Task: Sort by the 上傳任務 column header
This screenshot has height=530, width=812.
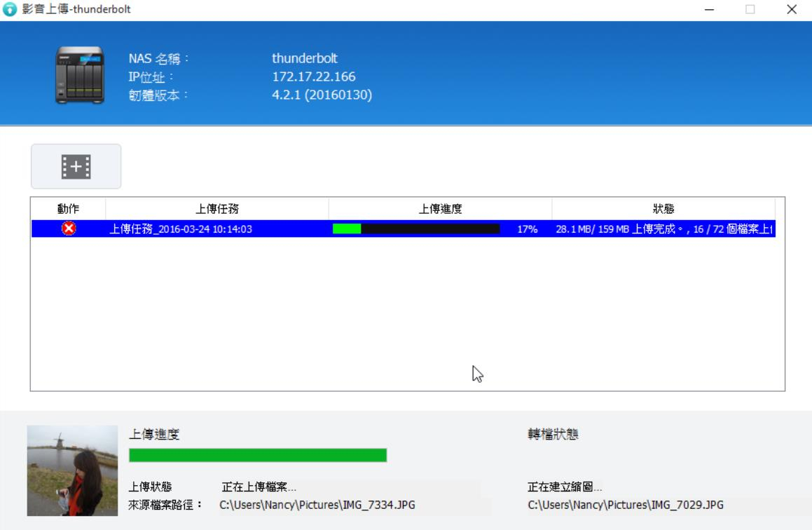Action: [216, 209]
